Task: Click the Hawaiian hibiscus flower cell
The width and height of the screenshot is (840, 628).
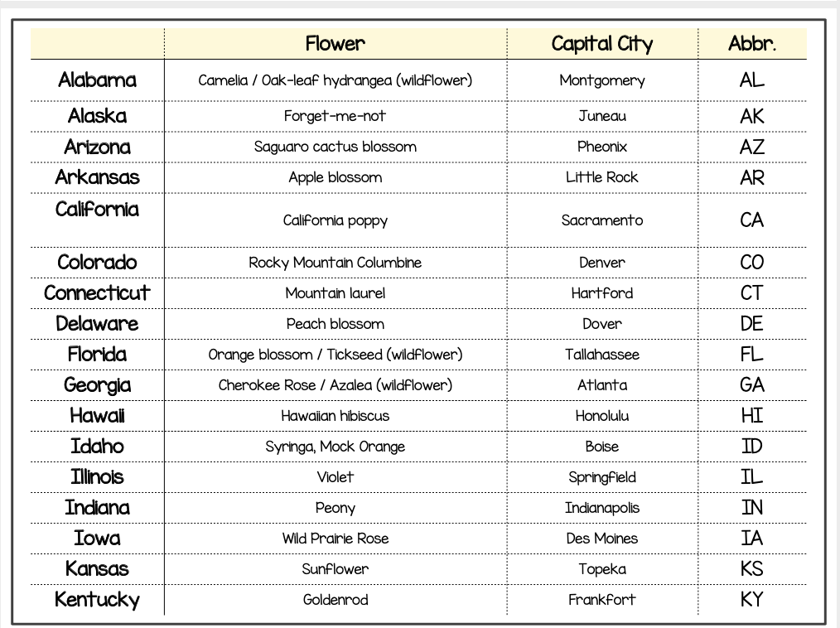Action: 335,416
